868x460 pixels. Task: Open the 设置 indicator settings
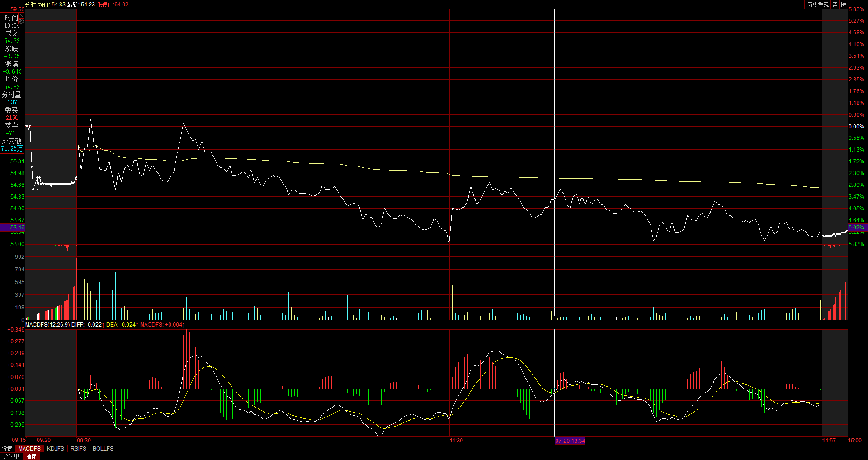pyautogui.click(x=7, y=448)
